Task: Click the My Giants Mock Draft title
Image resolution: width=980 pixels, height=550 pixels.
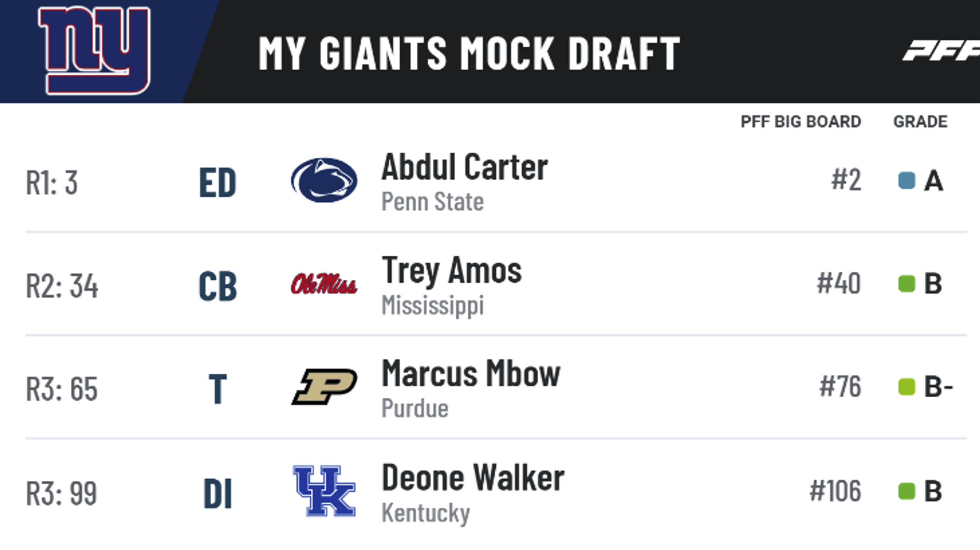Action: coord(469,53)
